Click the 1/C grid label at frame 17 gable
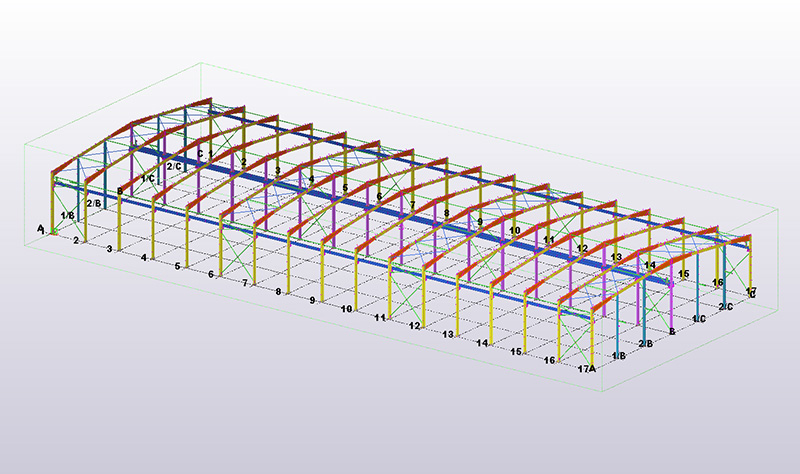800x474 pixels. [699, 319]
